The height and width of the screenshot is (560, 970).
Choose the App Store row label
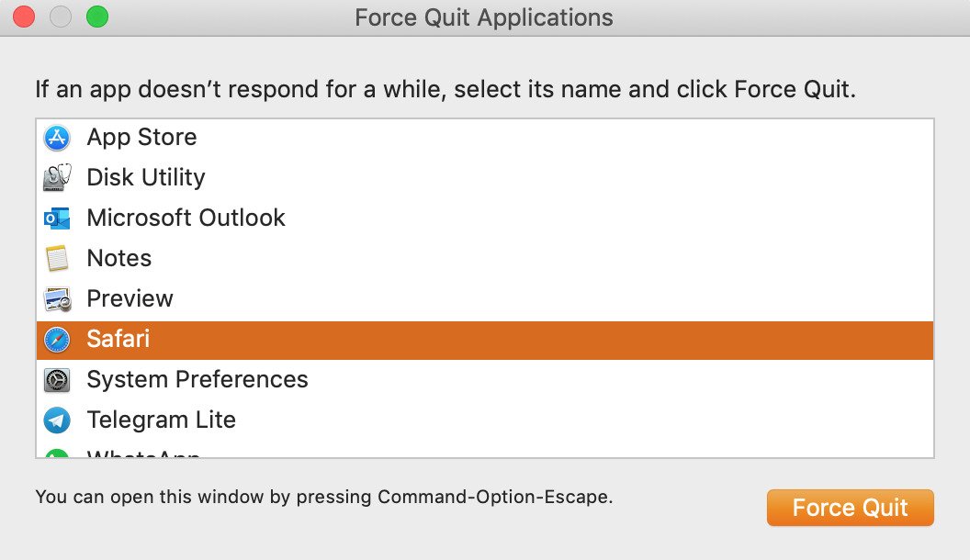tap(141, 137)
